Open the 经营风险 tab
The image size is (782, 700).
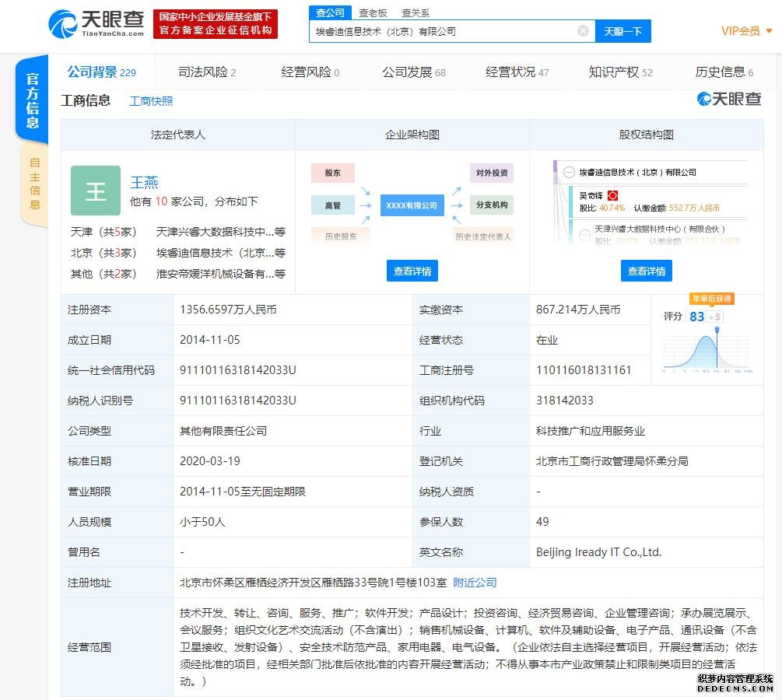point(310,72)
